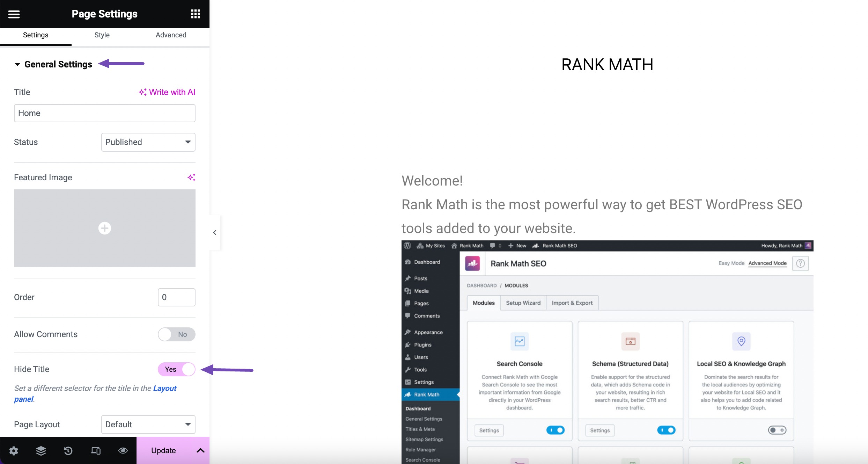Click the Preview eye icon
This screenshot has height=464, width=868.
tap(123, 451)
